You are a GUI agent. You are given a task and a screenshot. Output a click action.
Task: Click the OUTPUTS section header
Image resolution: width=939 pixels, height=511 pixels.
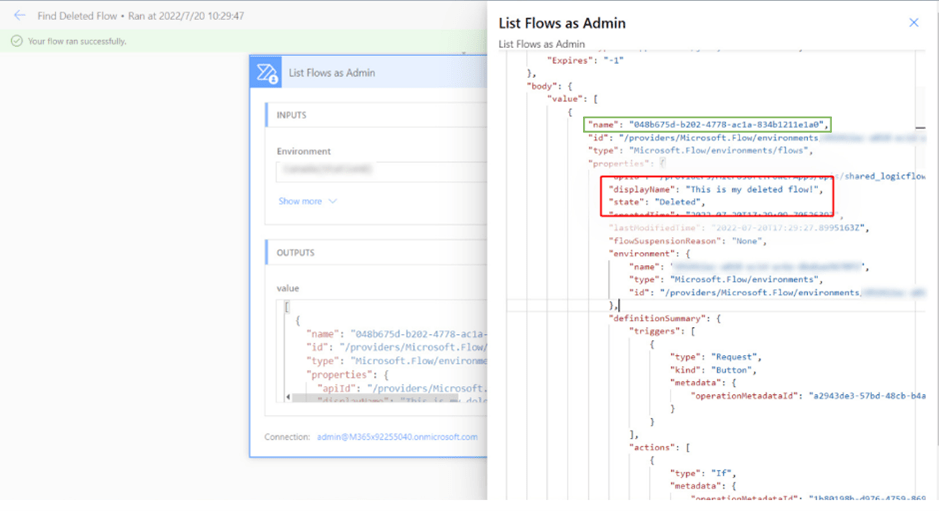pos(295,253)
